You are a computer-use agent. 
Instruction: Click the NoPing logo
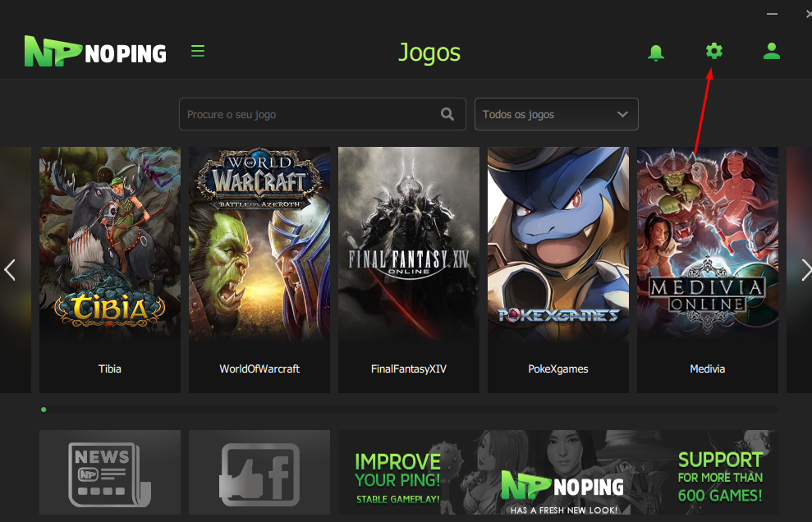(x=95, y=51)
